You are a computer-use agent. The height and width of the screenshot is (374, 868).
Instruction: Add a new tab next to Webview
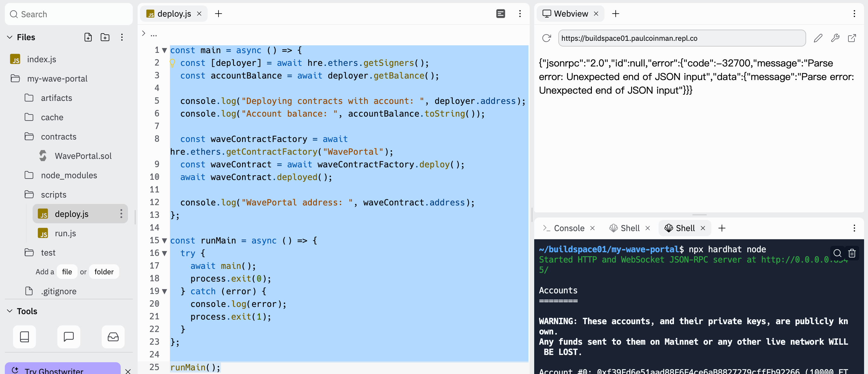pos(616,14)
